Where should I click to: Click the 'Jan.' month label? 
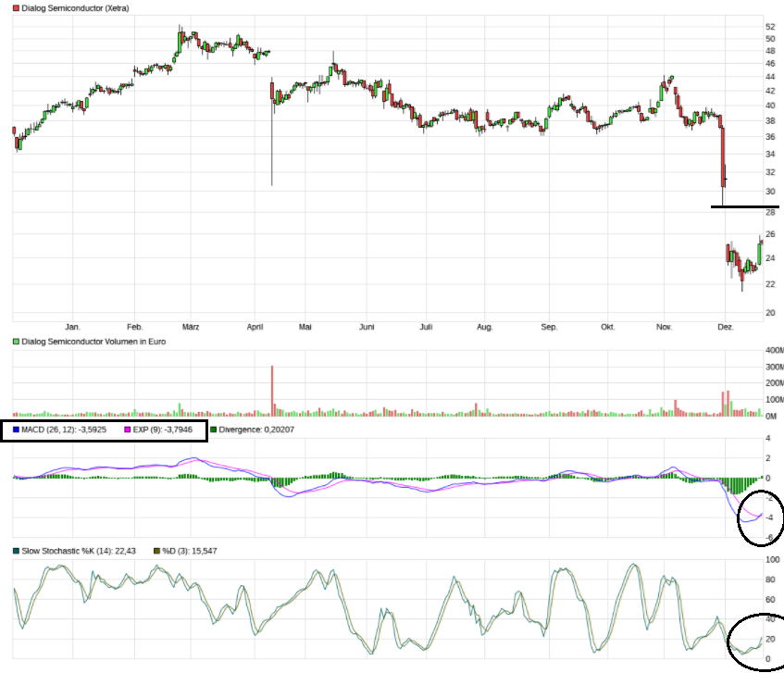pyautogui.click(x=72, y=327)
